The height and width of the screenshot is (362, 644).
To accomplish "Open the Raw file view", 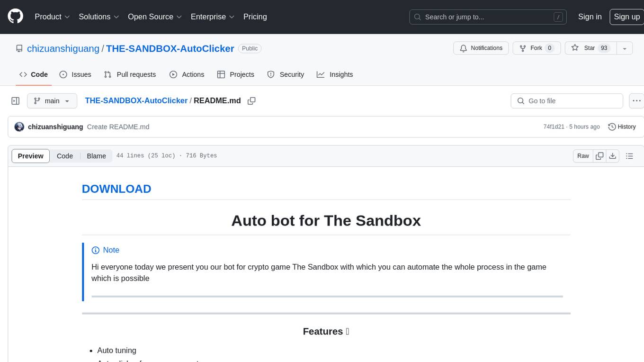I will (583, 156).
